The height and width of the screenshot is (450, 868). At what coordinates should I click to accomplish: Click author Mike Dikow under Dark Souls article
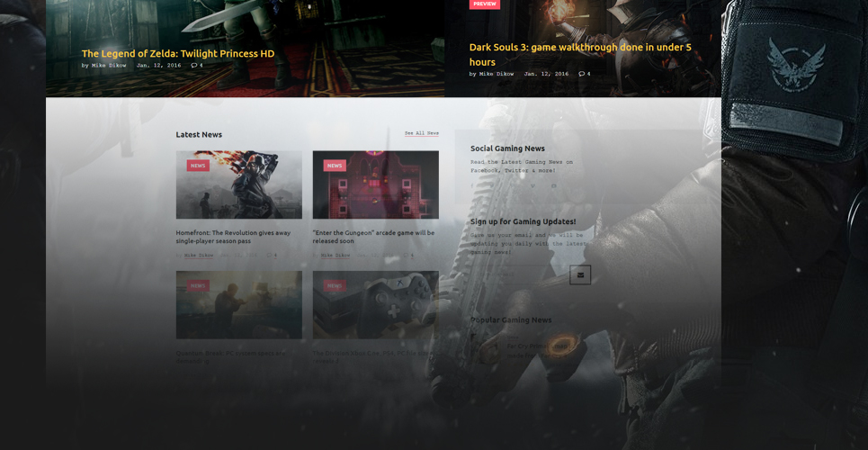(497, 75)
